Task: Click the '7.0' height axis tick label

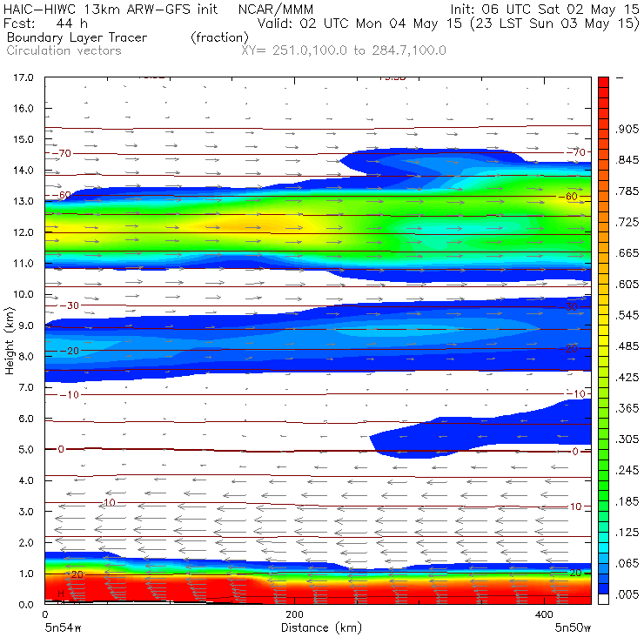Action: point(26,388)
